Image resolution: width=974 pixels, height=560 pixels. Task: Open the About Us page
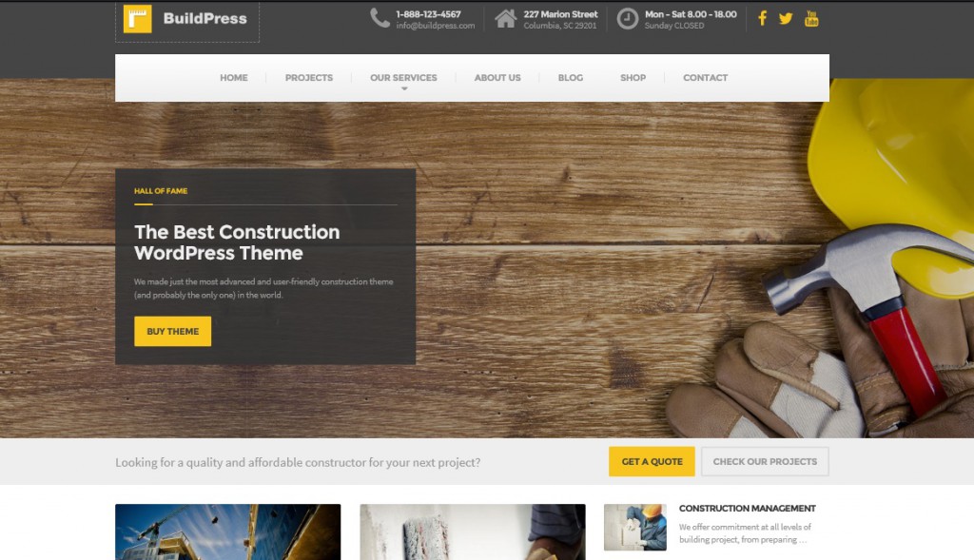[497, 78]
